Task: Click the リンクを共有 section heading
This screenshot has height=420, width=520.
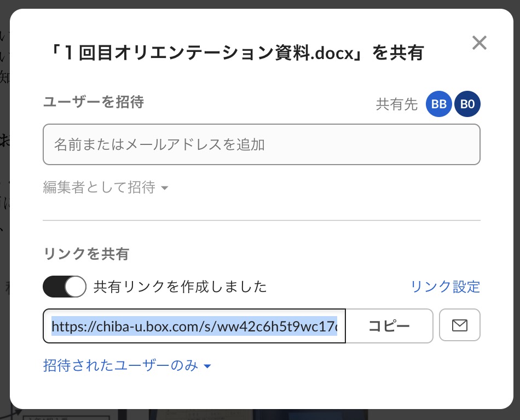Action: point(86,254)
